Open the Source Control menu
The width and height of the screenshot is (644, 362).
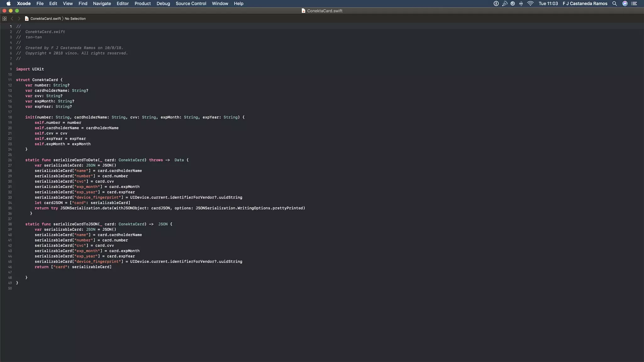coord(191,3)
